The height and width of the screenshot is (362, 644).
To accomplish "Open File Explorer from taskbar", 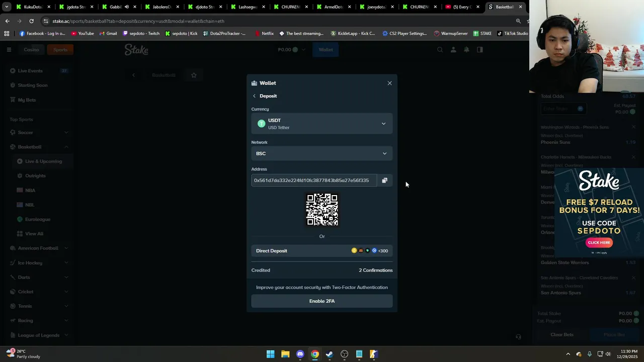I will point(285,354).
